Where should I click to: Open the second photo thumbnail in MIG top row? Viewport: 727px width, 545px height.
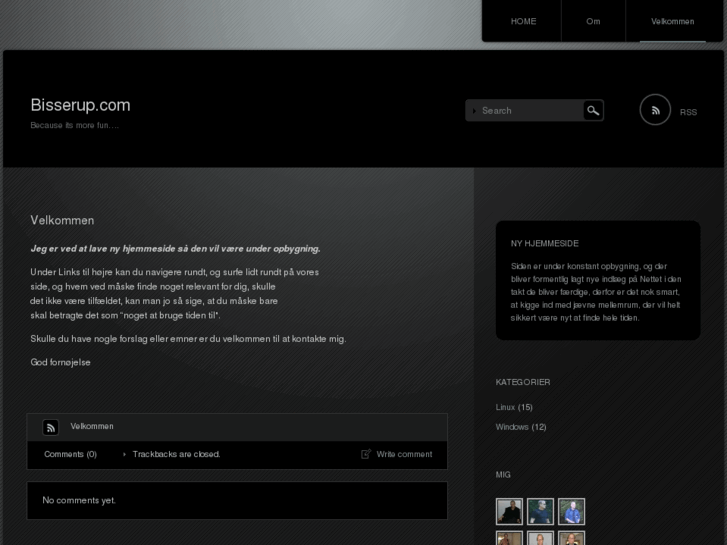tap(540, 512)
